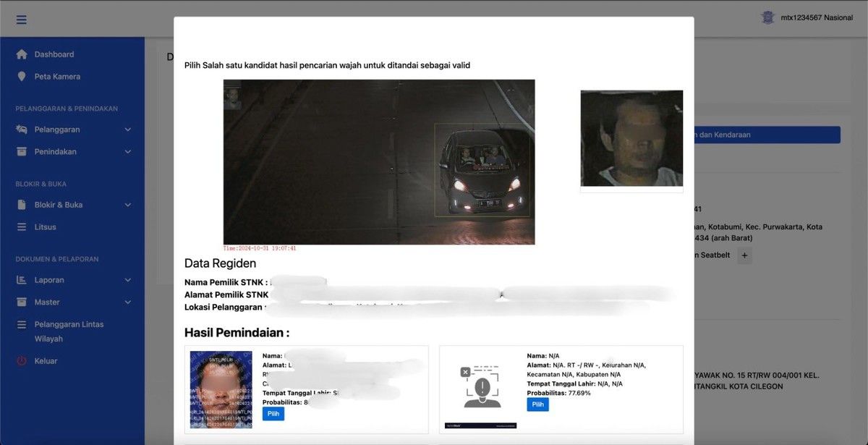Click the Laporan chart icon
The width and height of the screenshot is (868, 445).
(22, 280)
